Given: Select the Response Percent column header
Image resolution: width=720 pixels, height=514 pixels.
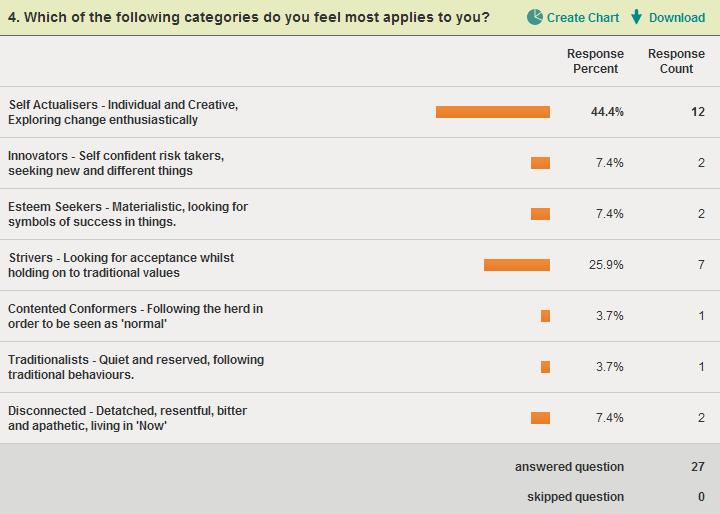Looking at the screenshot, I should click(x=595, y=61).
